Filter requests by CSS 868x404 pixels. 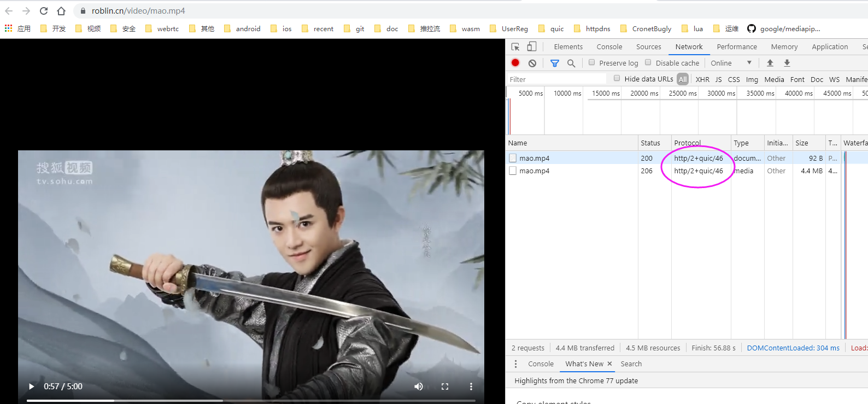(734, 79)
